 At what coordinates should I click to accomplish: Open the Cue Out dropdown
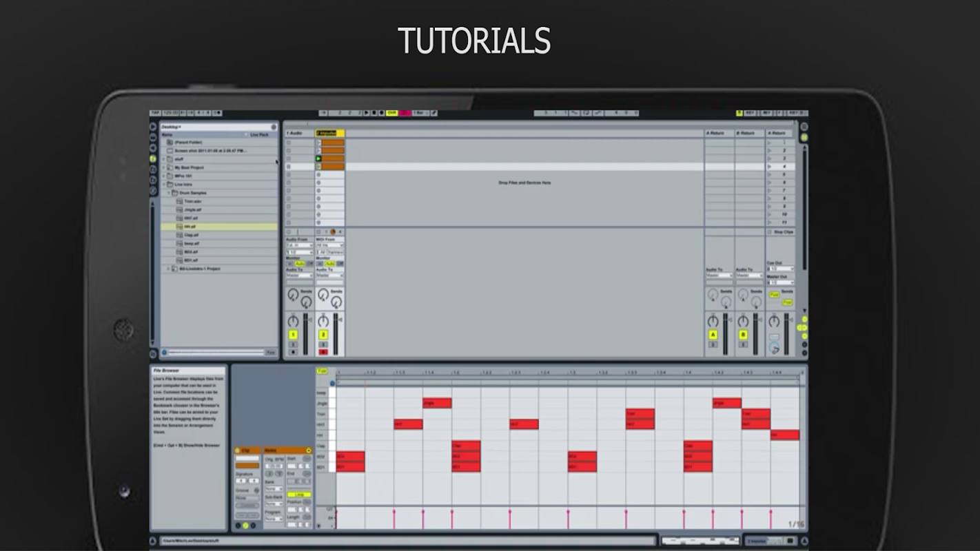pos(780,269)
